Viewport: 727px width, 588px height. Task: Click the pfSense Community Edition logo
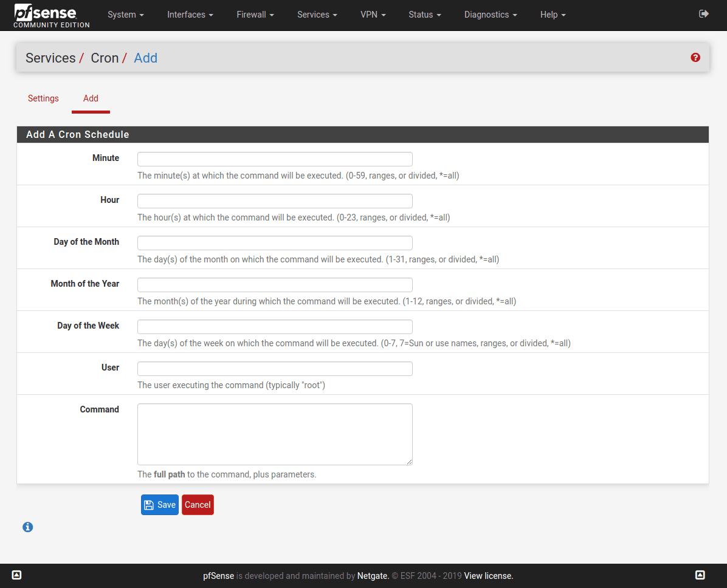pyautogui.click(x=52, y=16)
